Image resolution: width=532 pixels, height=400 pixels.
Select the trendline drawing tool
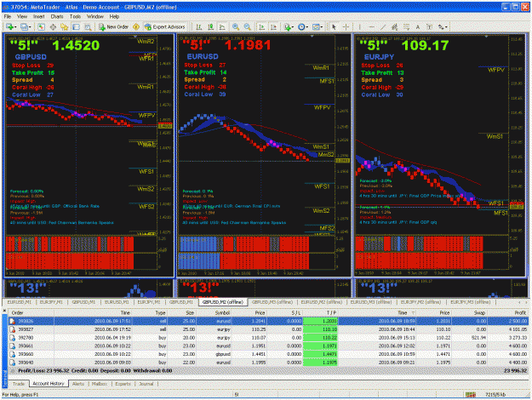(x=383, y=26)
